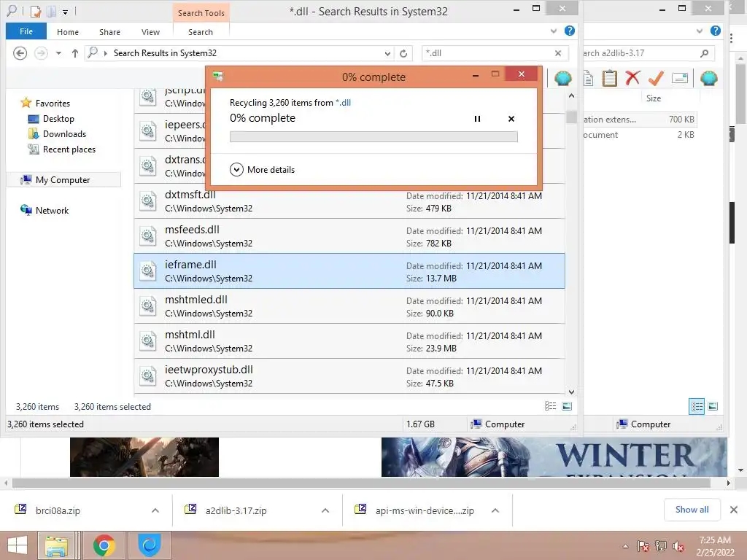The image size is (747, 560).
Task: Open Help in the front Explorer window
Action: (x=569, y=31)
